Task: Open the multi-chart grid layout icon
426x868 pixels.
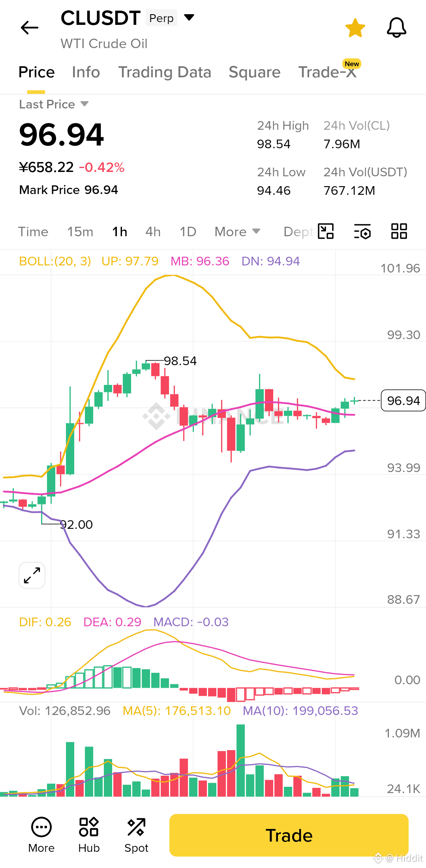Action: [399, 231]
